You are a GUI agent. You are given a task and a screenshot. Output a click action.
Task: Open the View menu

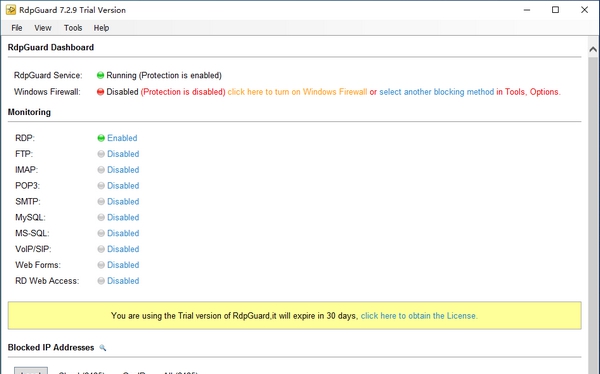[x=42, y=28]
